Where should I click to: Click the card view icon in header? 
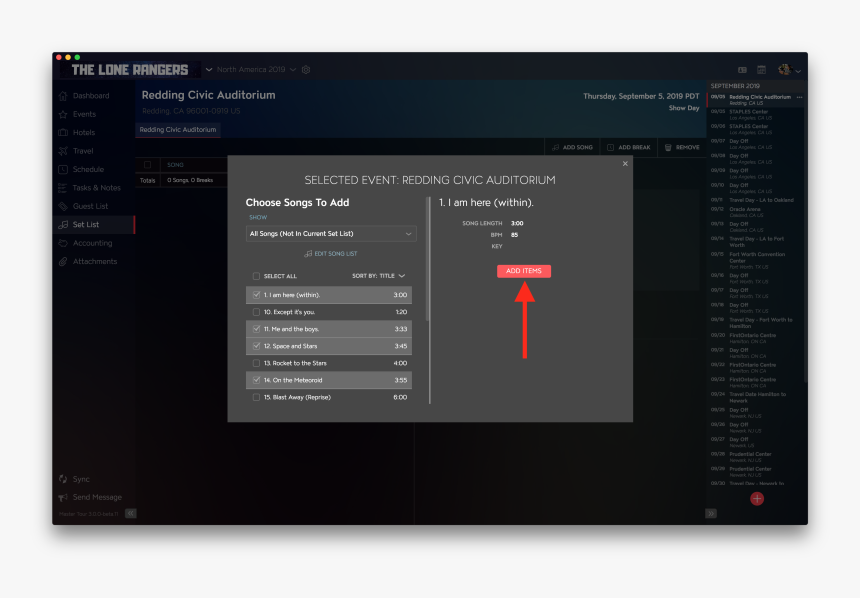tap(742, 70)
